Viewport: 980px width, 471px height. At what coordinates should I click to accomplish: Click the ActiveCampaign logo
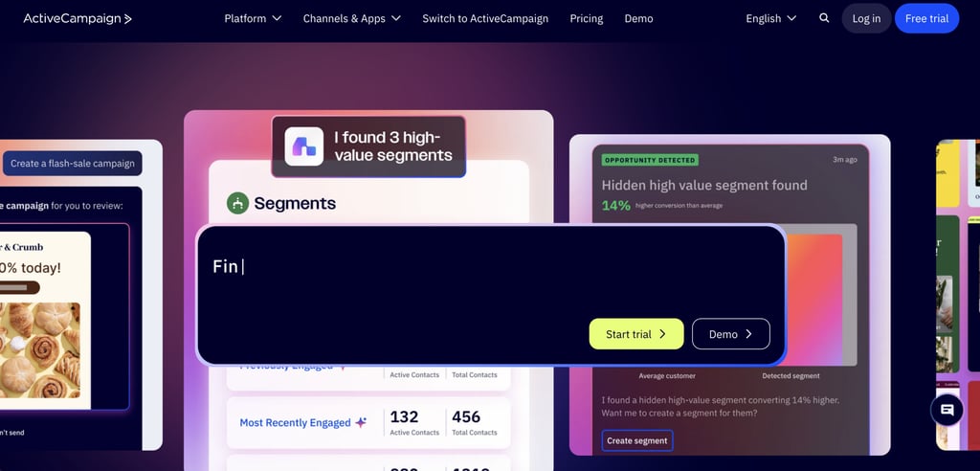pyautogui.click(x=78, y=19)
